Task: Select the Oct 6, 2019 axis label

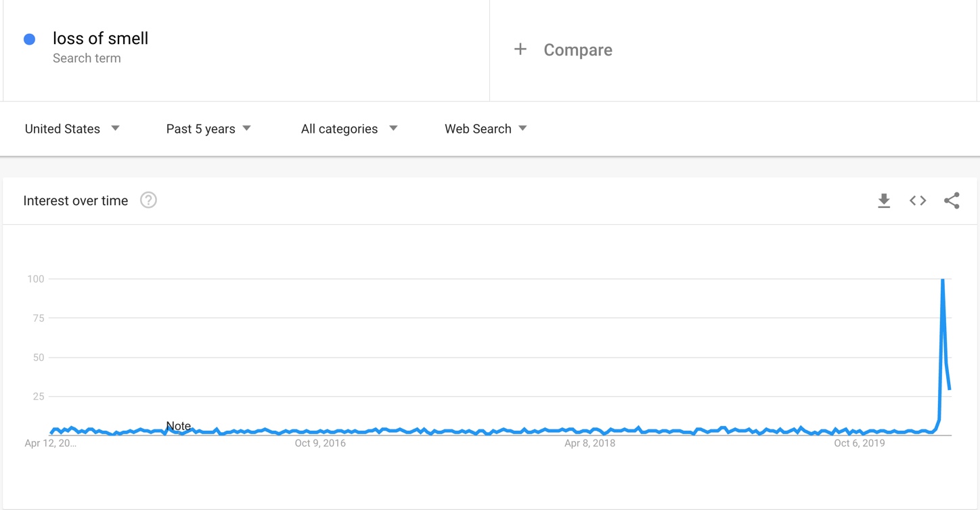Action: pyautogui.click(x=860, y=444)
